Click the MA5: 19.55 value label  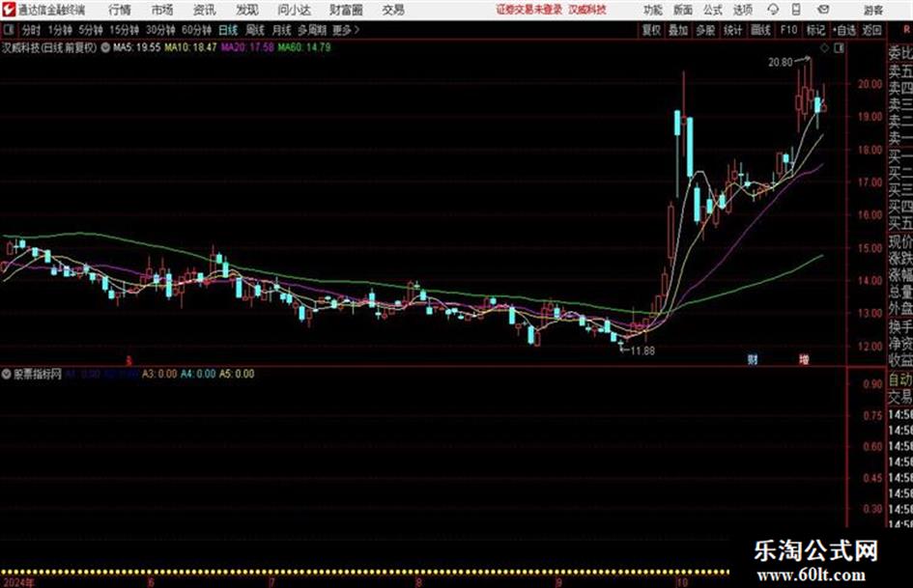point(136,47)
